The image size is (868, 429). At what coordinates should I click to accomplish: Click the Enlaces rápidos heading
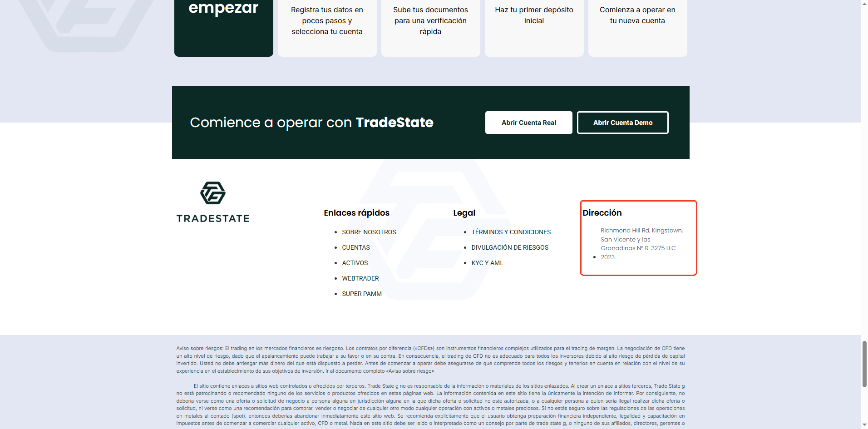point(357,213)
